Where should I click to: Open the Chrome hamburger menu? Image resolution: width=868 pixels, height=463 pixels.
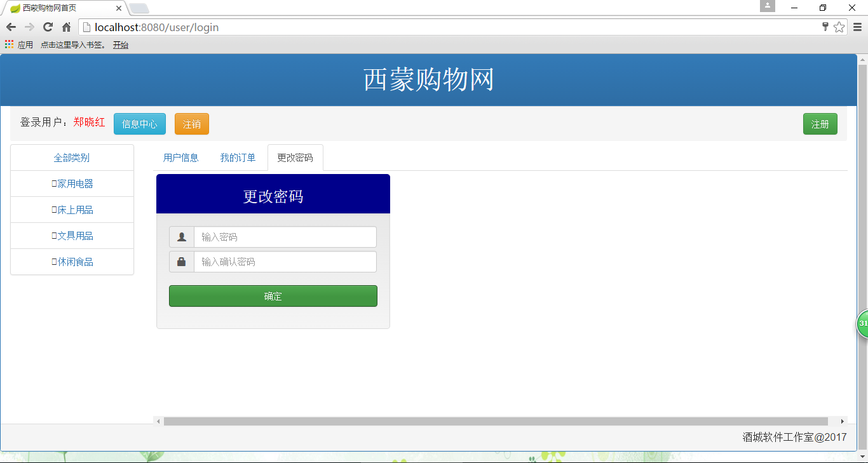pyautogui.click(x=857, y=27)
